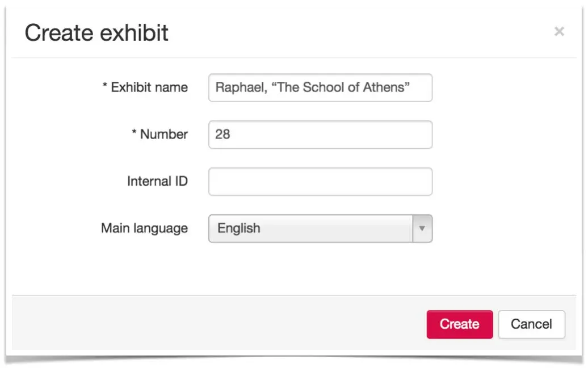The height and width of the screenshot is (368, 588).
Task: Select the empty Internal ID field
Action: tap(320, 182)
